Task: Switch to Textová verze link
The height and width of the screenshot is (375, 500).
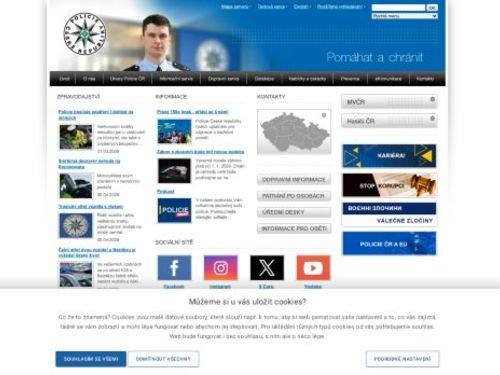Action: [x=271, y=7]
